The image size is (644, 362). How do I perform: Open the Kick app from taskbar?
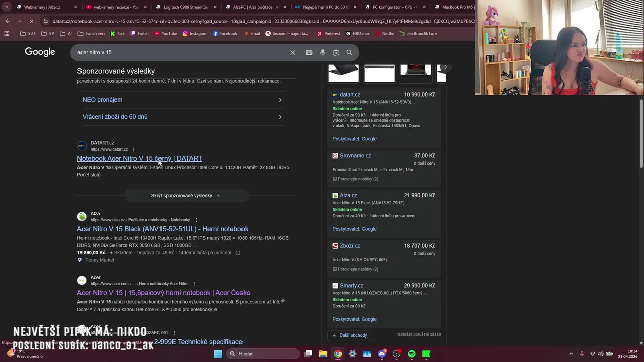(x=426, y=354)
